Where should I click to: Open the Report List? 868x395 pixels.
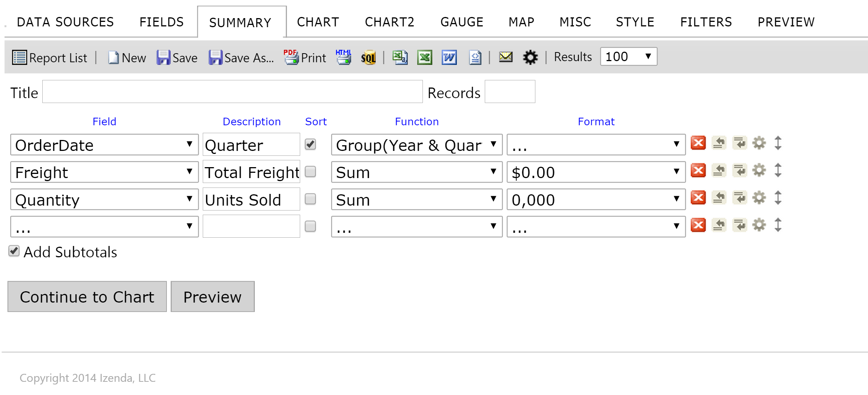click(x=49, y=57)
